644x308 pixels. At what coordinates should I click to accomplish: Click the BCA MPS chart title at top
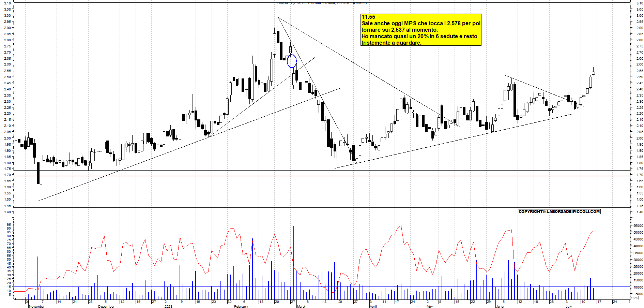click(322, 3)
